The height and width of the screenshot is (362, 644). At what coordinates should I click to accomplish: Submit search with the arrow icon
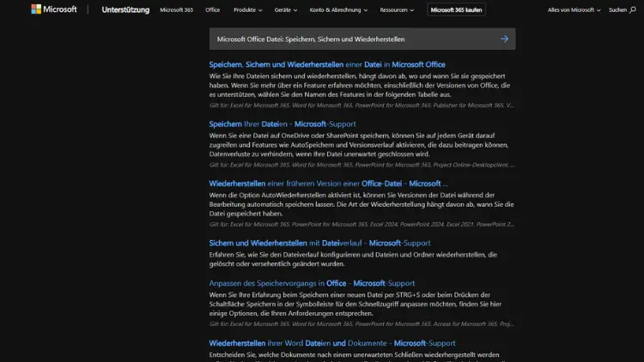[504, 39]
